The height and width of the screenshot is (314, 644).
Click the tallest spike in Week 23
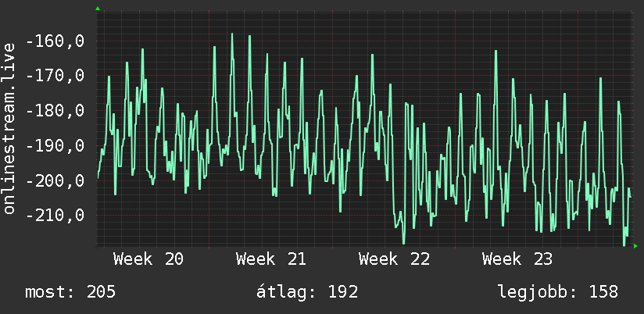[496, 51]
